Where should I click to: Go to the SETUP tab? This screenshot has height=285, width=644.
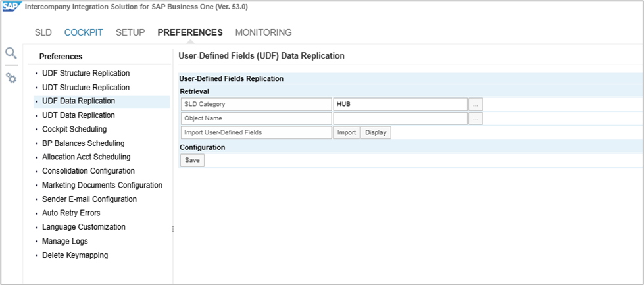(x=130, y=32)
